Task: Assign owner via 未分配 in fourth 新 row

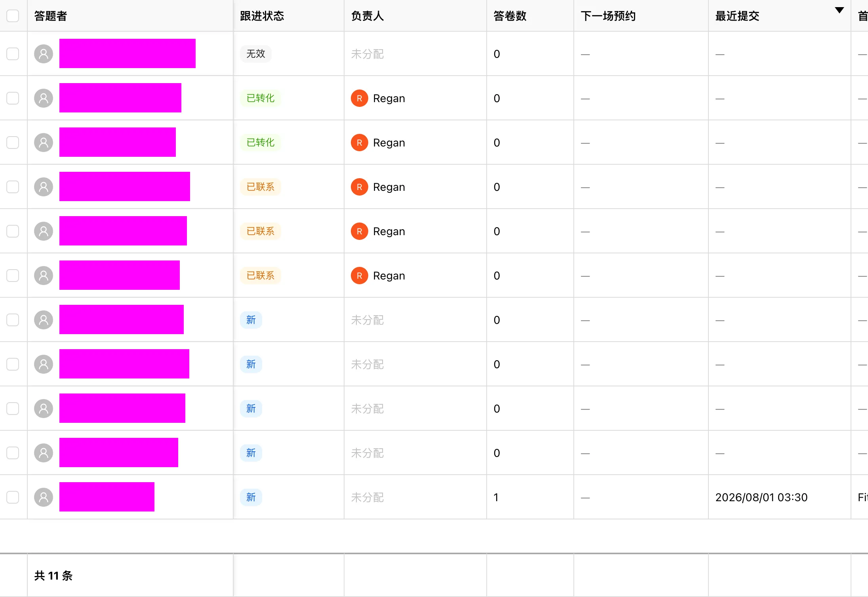Action: pyautogui.click(x=367, y=453)
